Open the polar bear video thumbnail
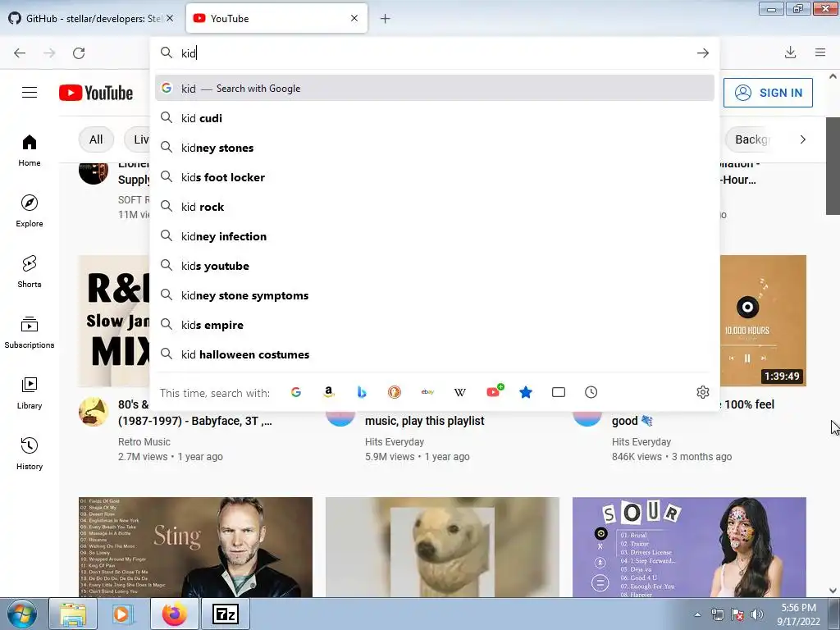The width and height of the screenshot is (840, 630). click(442, 547)
